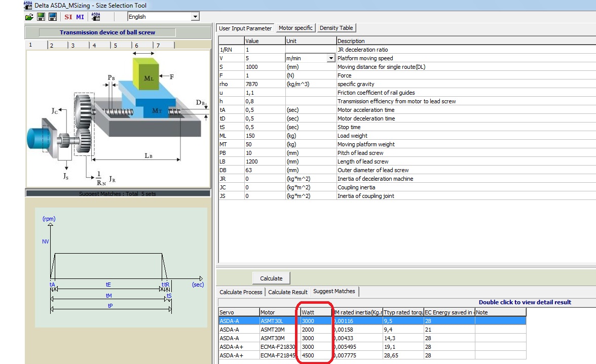Switch to MI units
596x364 pixels.
[x=80, y=17]
